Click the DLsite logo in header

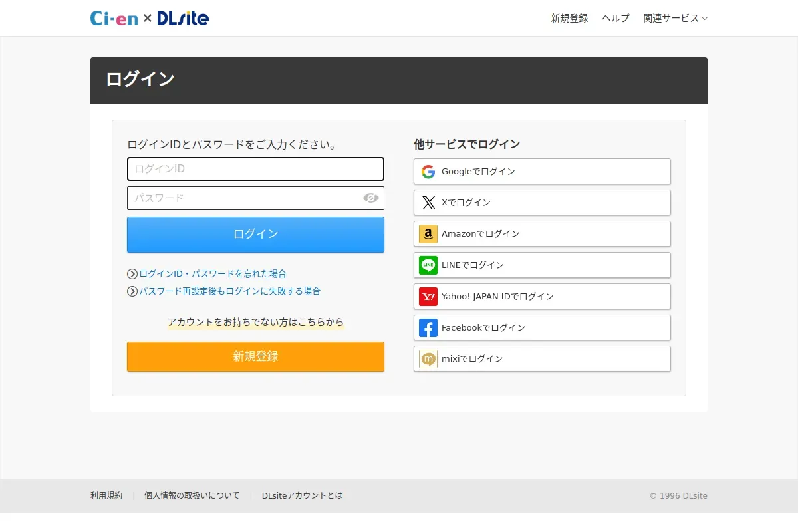[x=183, y=18]
